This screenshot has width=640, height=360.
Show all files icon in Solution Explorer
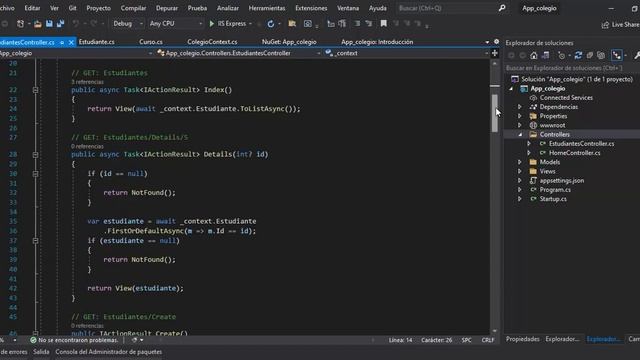[601, 56]
